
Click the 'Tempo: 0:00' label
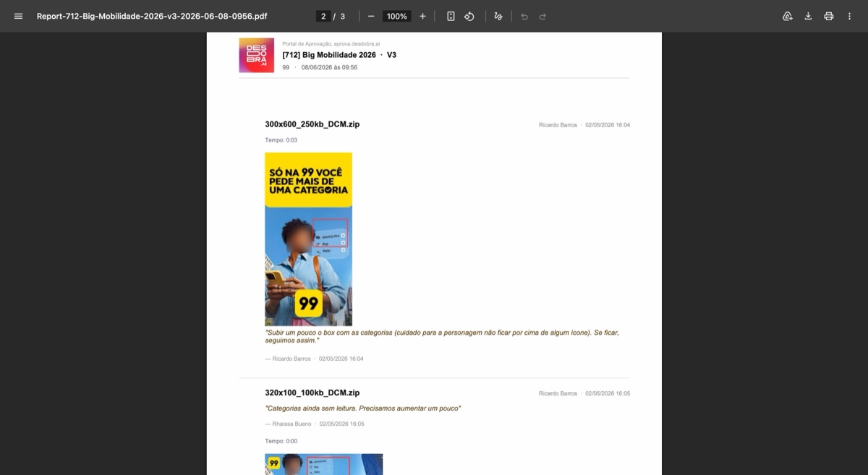[281, 441]
